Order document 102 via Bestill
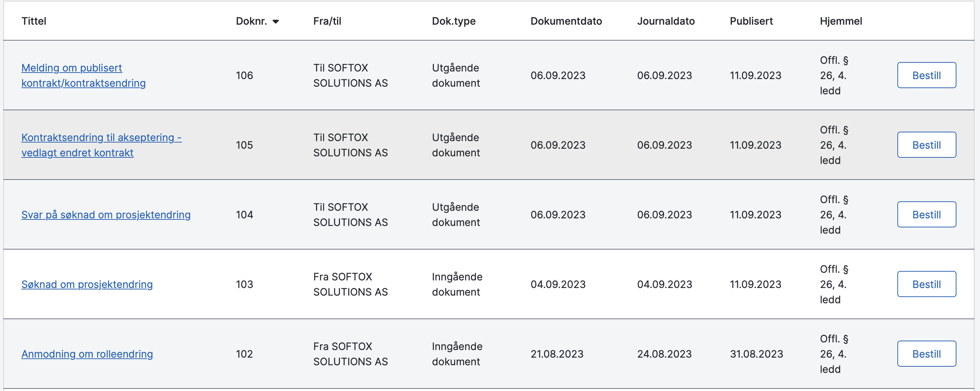The width and height of the screenshot is (980, 391). [926, 354]
